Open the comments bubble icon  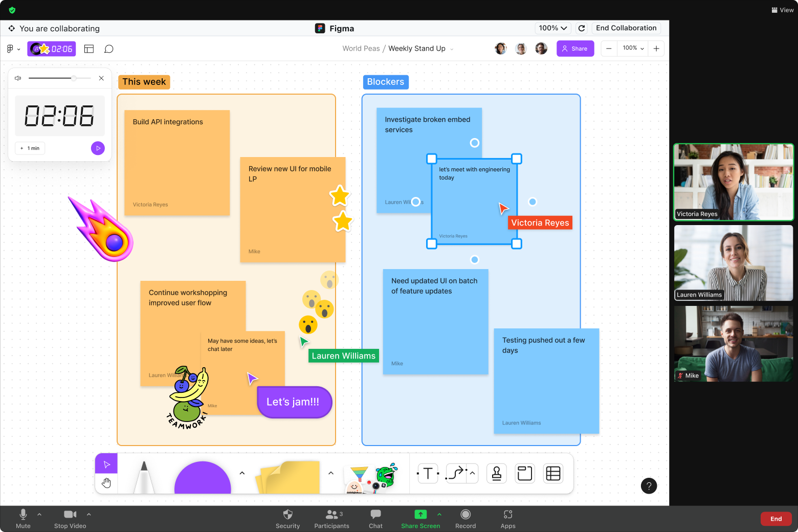109,49
